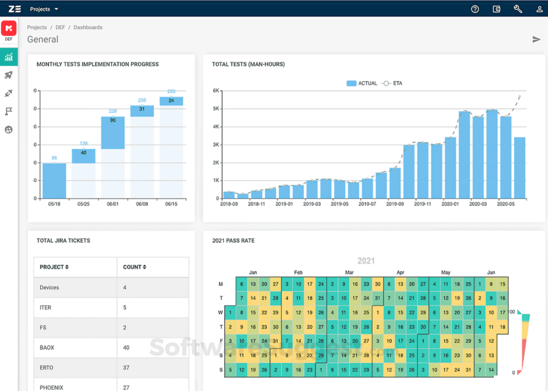Click the globe icon in sidebar
Image resolution: width=548 pixels, height=392 pixels.
[9, 130]
